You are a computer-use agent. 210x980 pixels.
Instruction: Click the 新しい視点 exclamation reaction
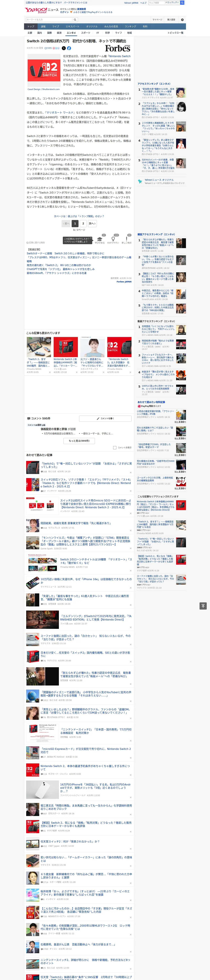pos(127,239)
